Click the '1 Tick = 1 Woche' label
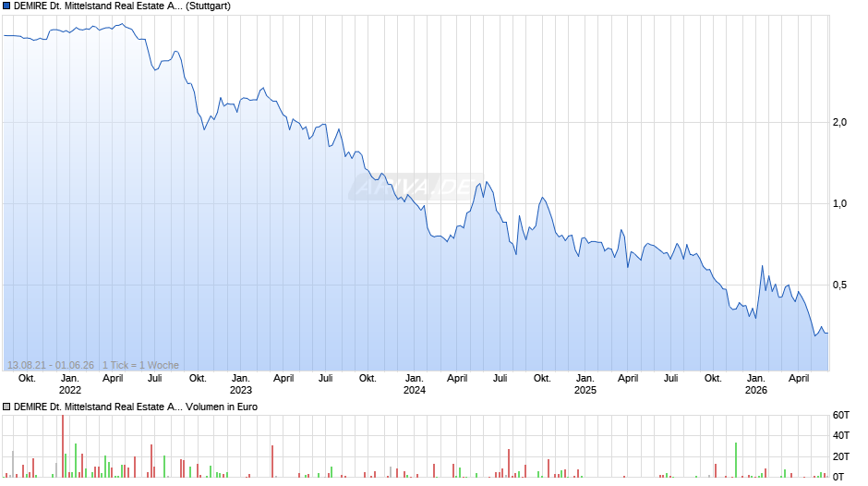This screenshot has height=486, width=868. point(140,365)
